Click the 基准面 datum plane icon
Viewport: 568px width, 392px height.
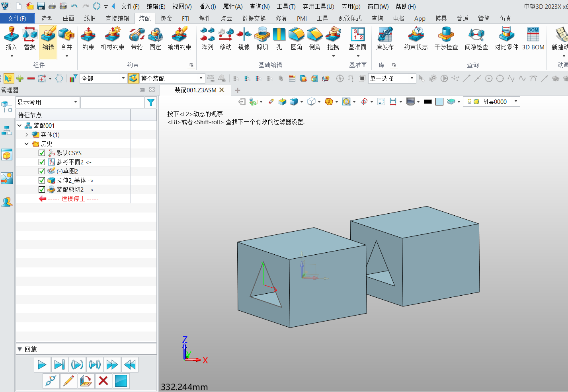357,35
